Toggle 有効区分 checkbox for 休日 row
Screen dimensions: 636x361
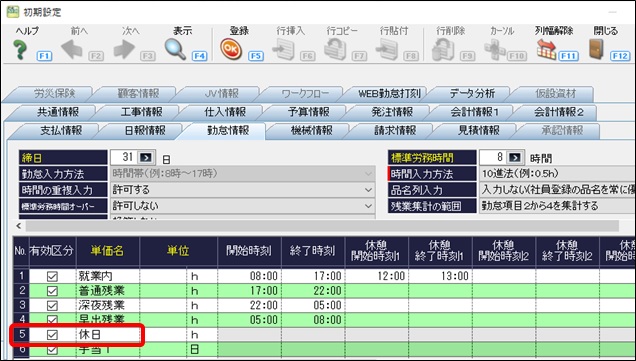(52, 335)
